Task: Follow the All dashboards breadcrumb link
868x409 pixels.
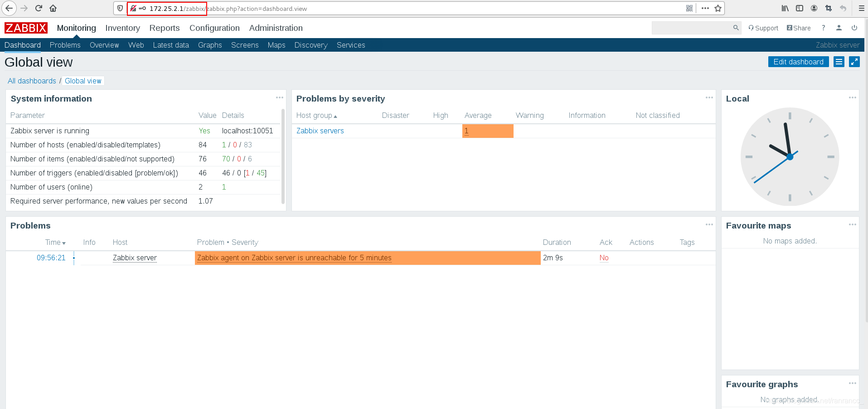Action: (32, 81)
